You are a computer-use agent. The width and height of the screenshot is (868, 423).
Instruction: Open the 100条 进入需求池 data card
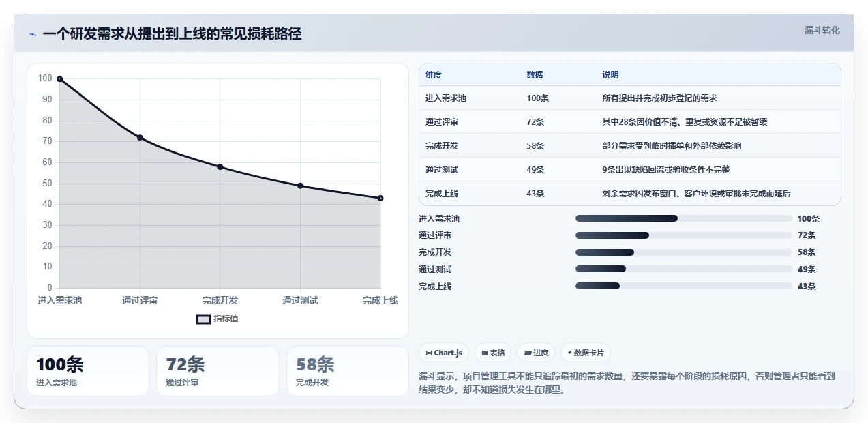88,371
